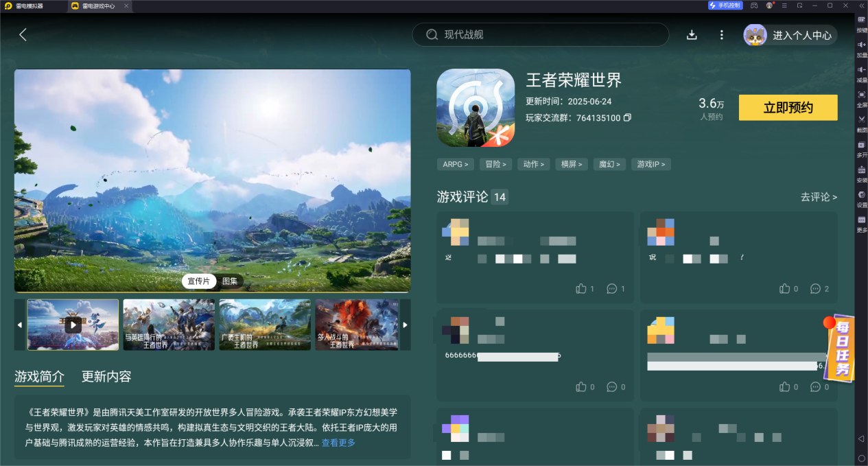This screenshot has height=466, width=868.
Task: Click the cat avatar for personal center
Action: click(x=755, y=35)
